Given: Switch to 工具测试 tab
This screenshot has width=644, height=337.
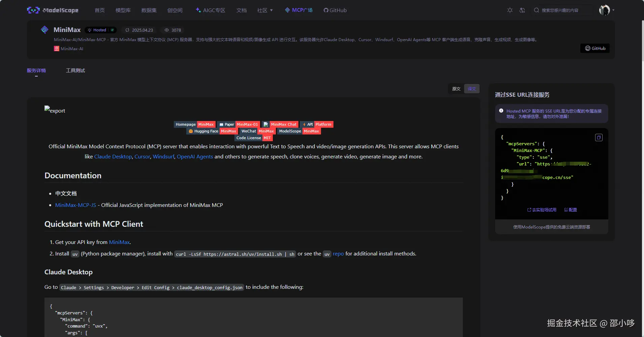Looking at the screenshot, I should click(x=75, y=70).
